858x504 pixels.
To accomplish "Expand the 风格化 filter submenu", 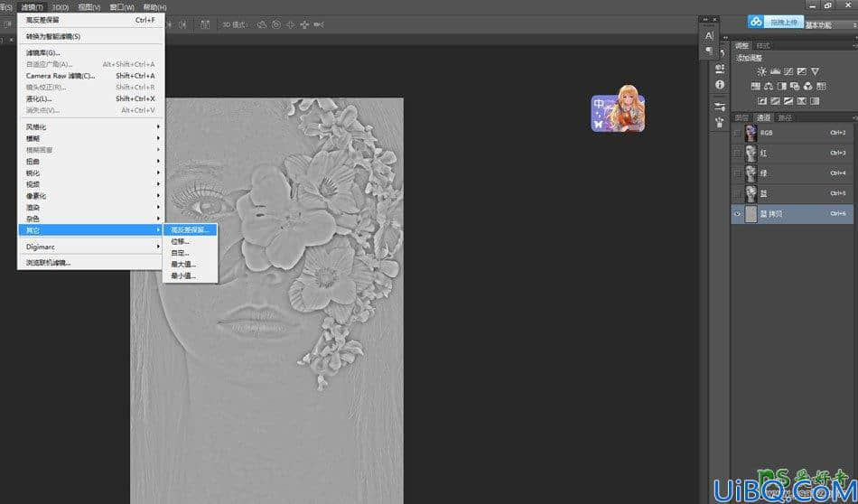I will click(x=91, y=127).
